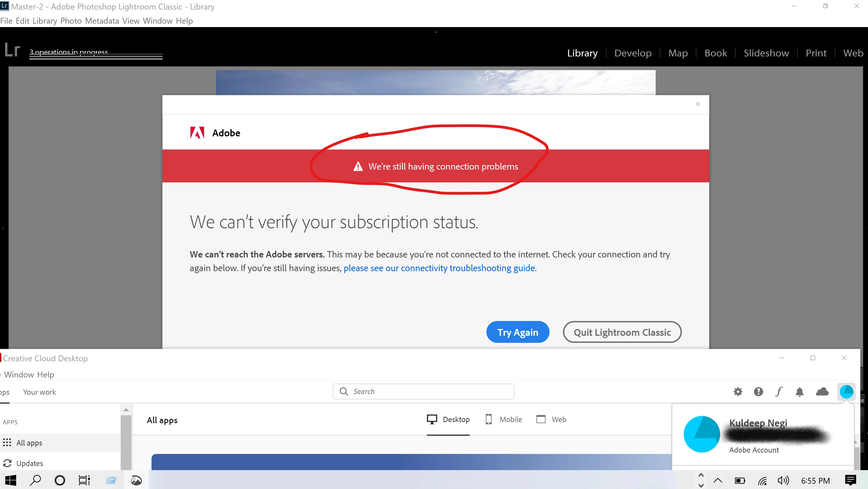Click the Creative Cloud search field

[423, 391]
